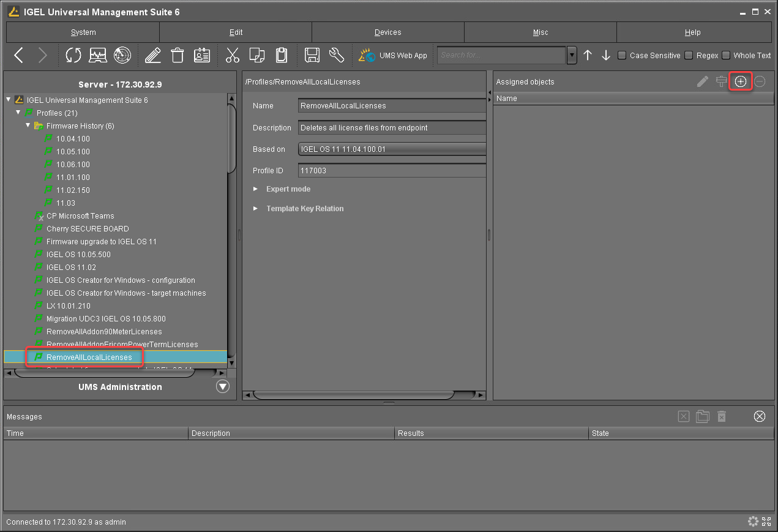Open the Devices menu

pyautogui.click(x=387, y=32)
